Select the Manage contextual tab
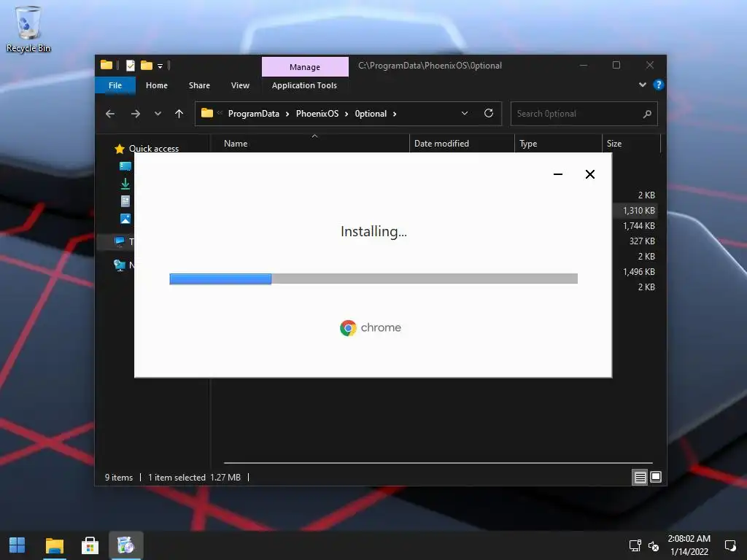The height and width of the screenshot is (560, 747). tap(305, 66)
